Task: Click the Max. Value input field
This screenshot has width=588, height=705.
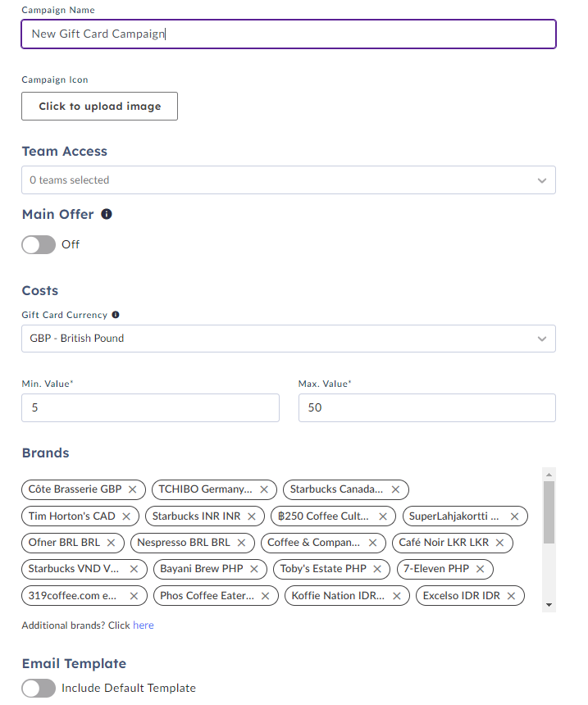Action: point(427,407)
